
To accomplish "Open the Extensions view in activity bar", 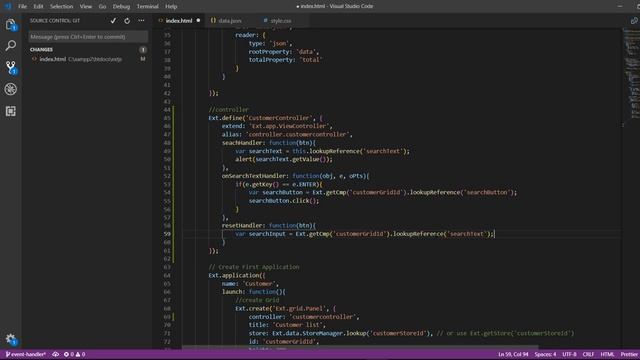I will tap(11, 111).
